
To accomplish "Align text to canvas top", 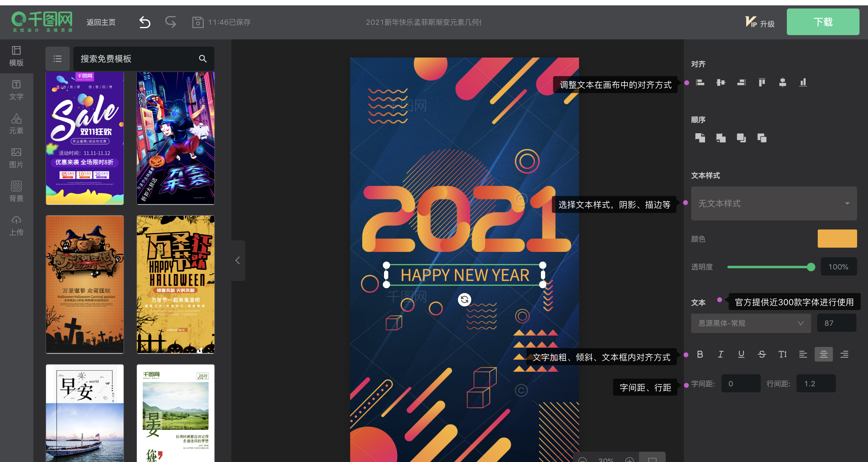I will tap(762, 82).
